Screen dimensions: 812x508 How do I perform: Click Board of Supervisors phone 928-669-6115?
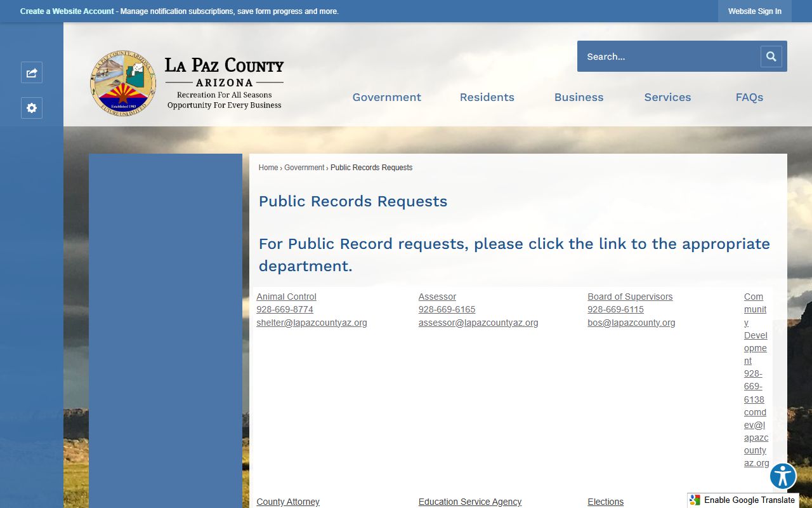pos(615,309)
